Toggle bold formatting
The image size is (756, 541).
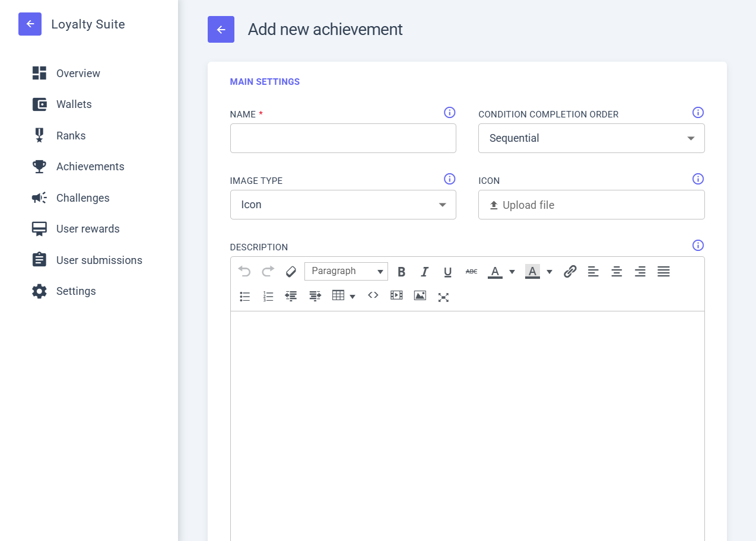point(401,272)
